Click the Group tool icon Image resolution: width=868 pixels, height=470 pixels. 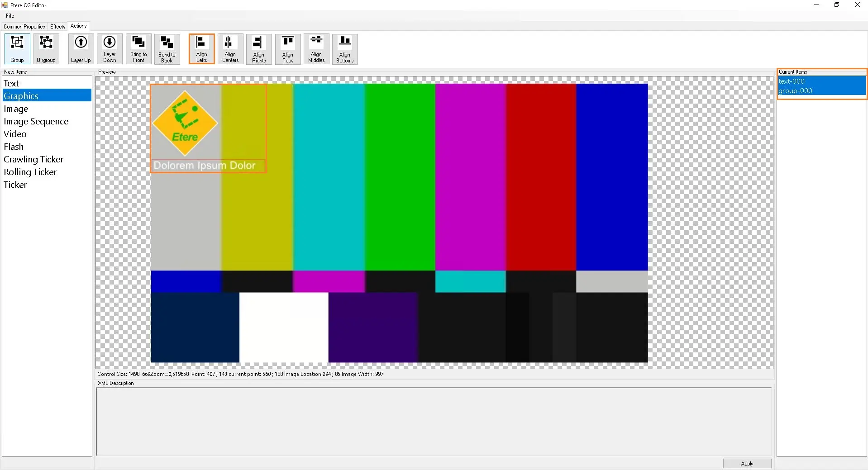pos(17,48)
